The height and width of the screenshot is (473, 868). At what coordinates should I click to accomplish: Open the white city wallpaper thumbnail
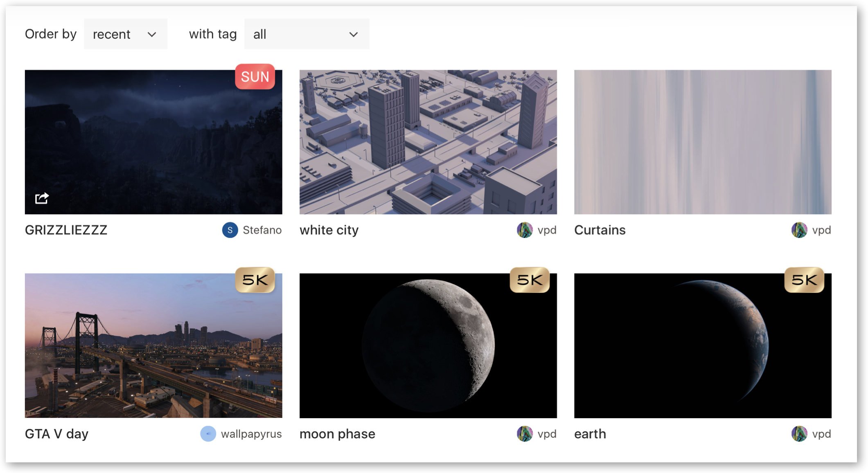click(428, 142)
